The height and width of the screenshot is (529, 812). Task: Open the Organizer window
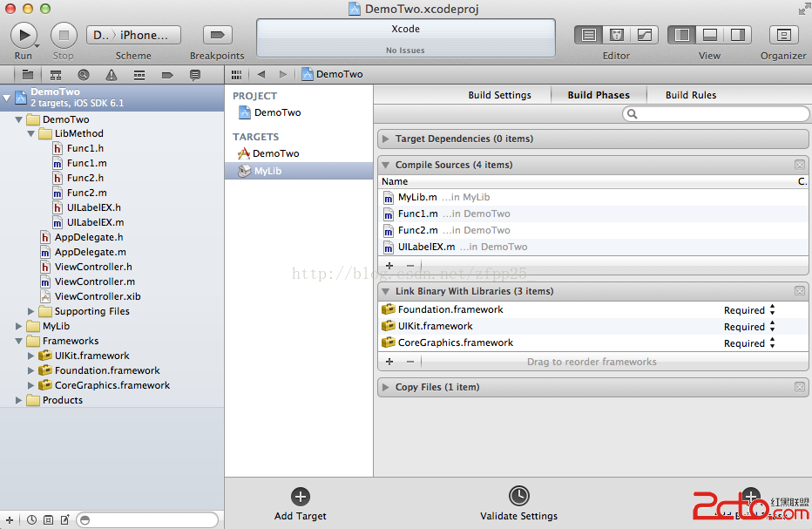point(783,35)
